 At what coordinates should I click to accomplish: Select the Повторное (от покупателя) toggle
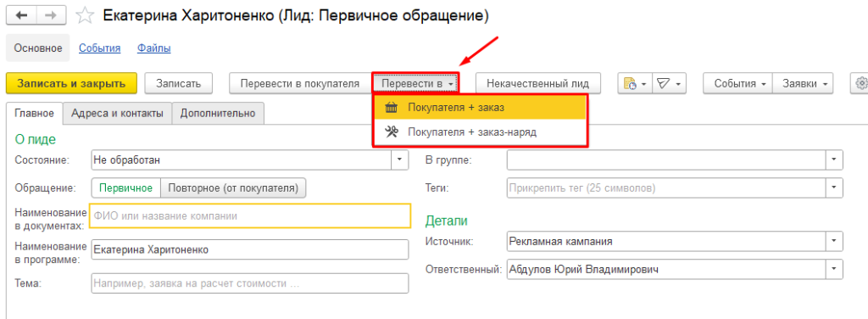[233, 187]
